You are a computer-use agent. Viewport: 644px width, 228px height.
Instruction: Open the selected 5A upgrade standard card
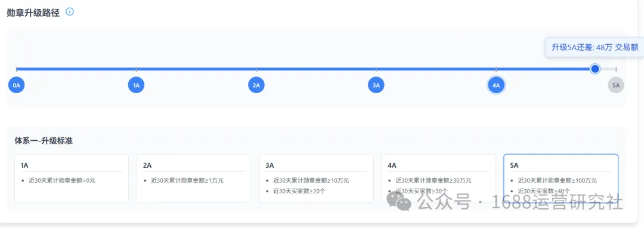(x=561, y=178)
